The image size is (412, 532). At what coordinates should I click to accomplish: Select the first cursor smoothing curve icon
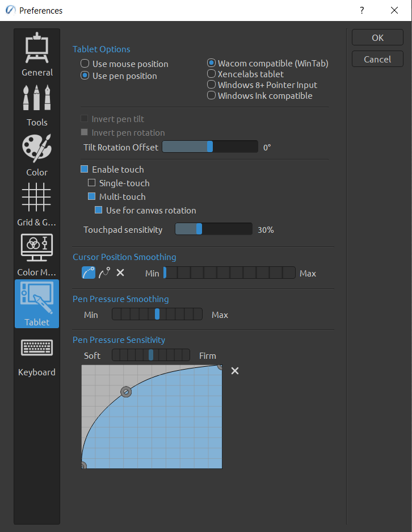pyautogui.click(x=88, y=273)
